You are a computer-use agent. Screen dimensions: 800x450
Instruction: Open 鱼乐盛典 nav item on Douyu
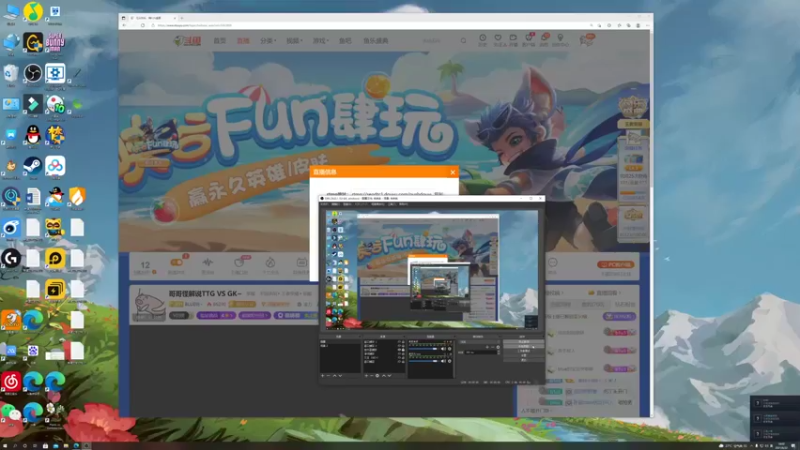pos(376,40)
